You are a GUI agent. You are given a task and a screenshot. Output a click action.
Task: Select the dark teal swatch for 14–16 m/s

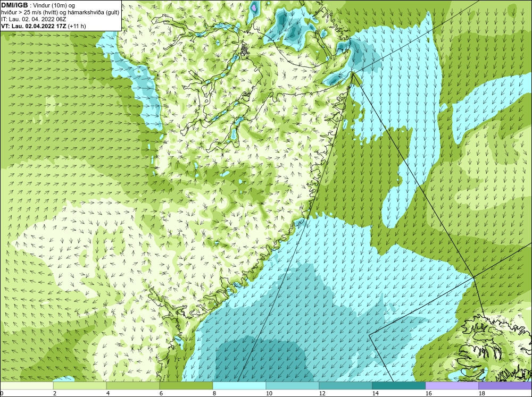click(x=399, y=385)
